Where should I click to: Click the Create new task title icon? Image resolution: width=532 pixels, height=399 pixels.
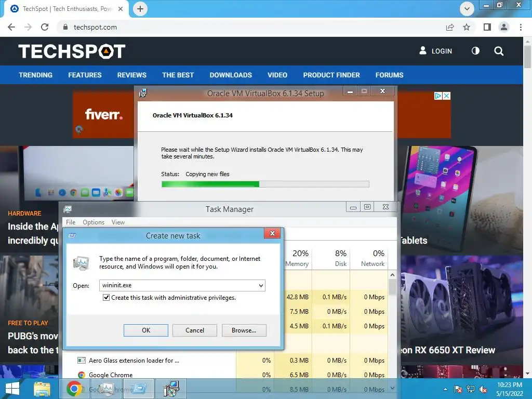coord(72,235)
